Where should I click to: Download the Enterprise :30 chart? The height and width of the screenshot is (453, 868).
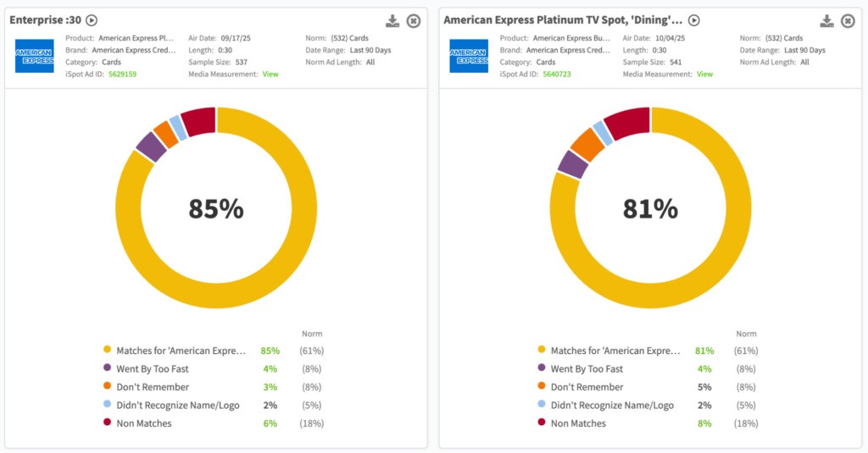click(392, 20)
